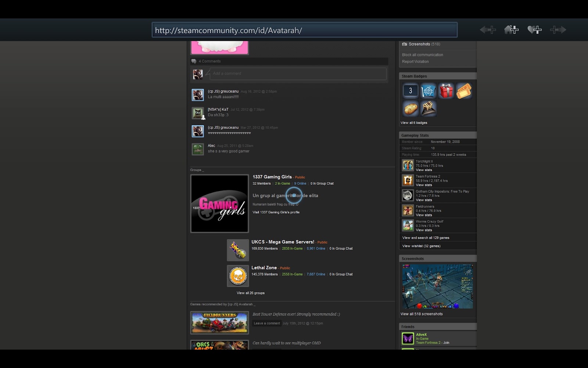The width and height of the screenshot is (588, 368).
Task: Click the pink avatar image at top
Action: 219,48
